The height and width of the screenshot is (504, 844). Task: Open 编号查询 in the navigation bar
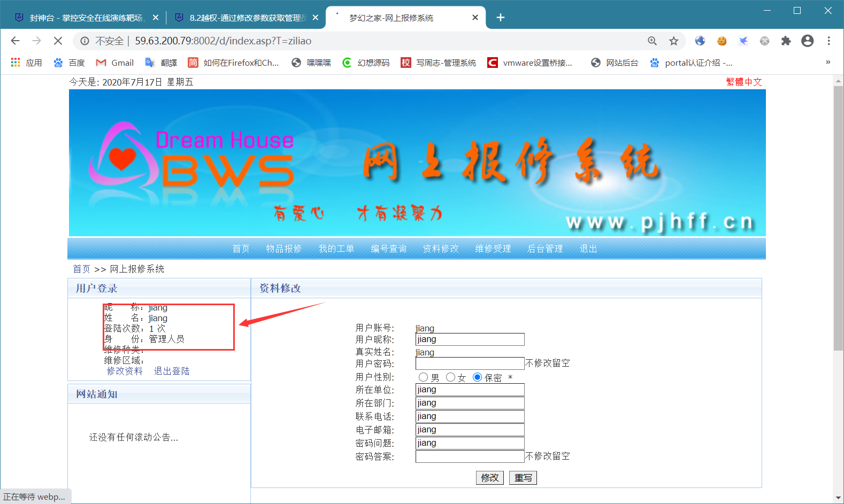point(389,249)
